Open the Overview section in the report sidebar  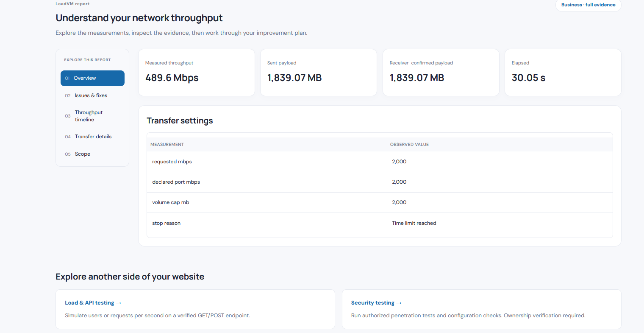tap(92, 78)
